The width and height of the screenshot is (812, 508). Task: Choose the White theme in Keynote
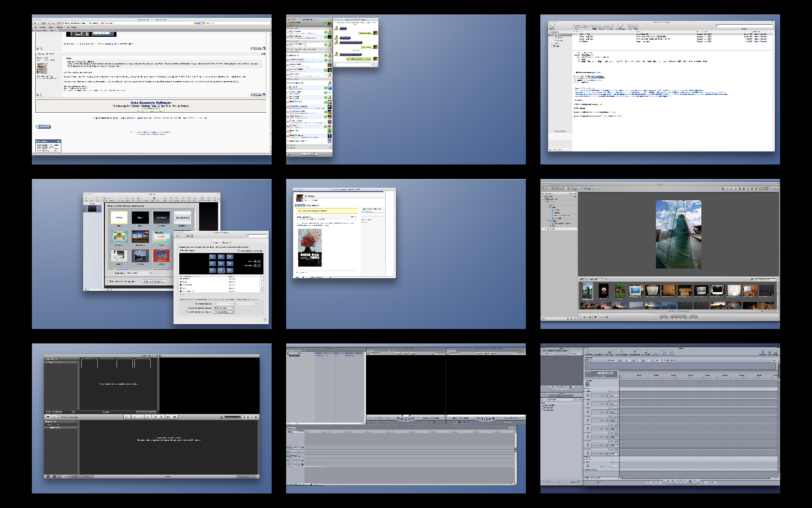coord(119,218)
